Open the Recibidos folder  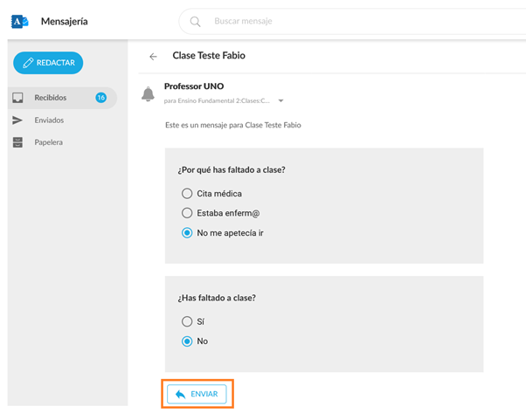(x=51, y=98)
